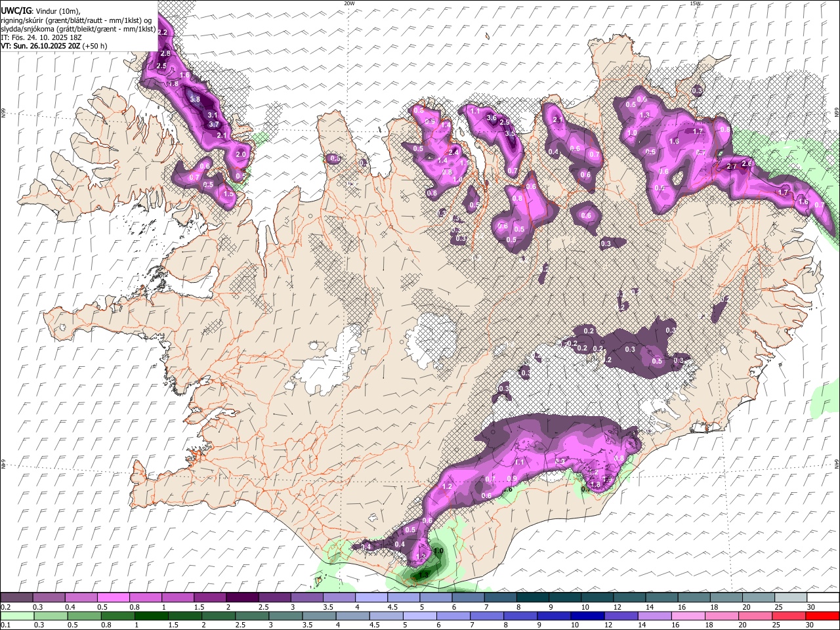This screenshot has width=840, height=630.
Task: Click the 3.6 snowfall value in north Iceland
Action: pos(492,117)
